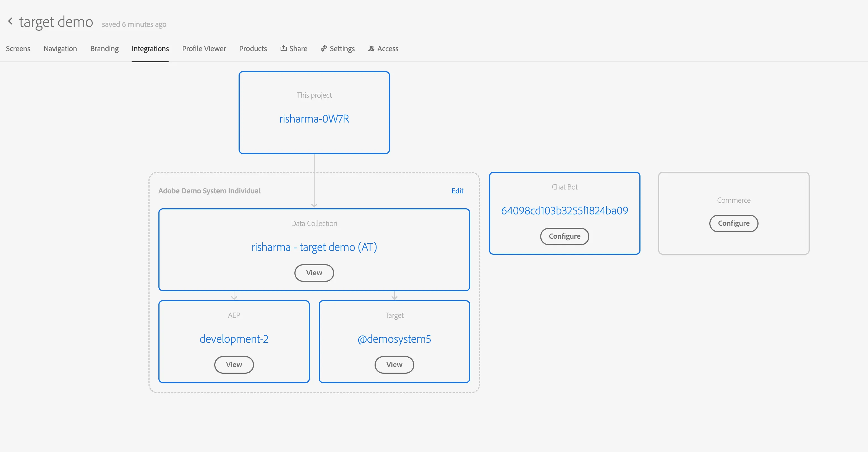Go back using the left chevron arrow
The width and height of the screenshot is (868, 452).
[x=11, y=21]
